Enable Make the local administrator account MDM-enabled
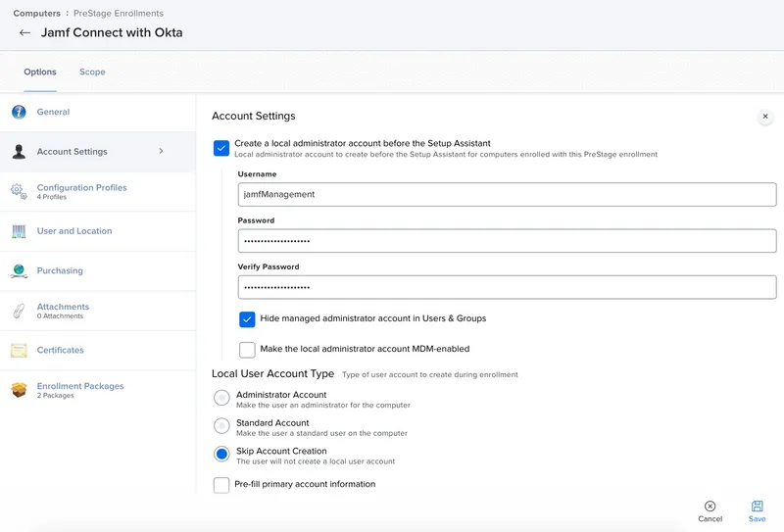Screen dimensions: 784x532 tap(247, 350)
